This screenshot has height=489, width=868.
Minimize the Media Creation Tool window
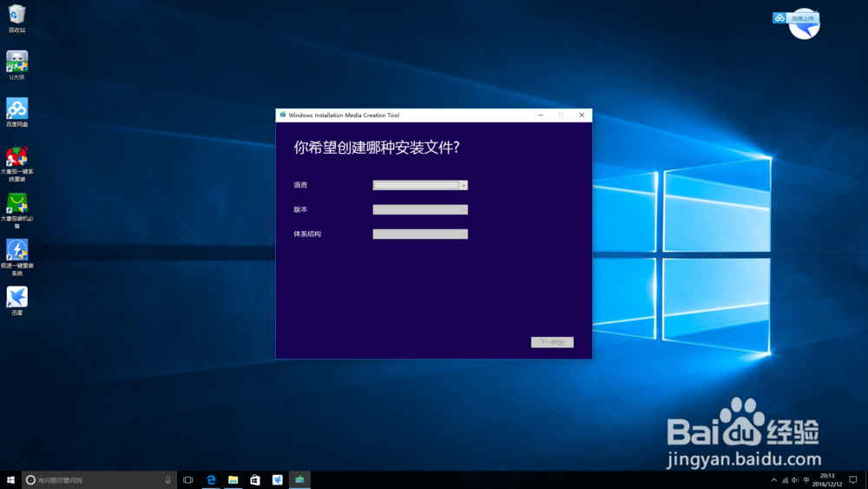coord(541,116)
